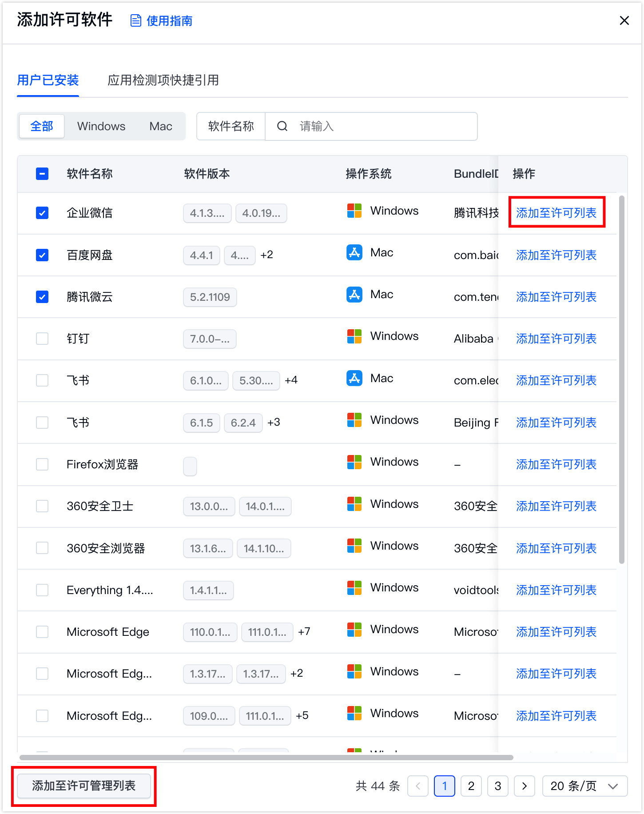Click 操作系统 column header
Screen dimensions: 644x814
pos(369,174)
